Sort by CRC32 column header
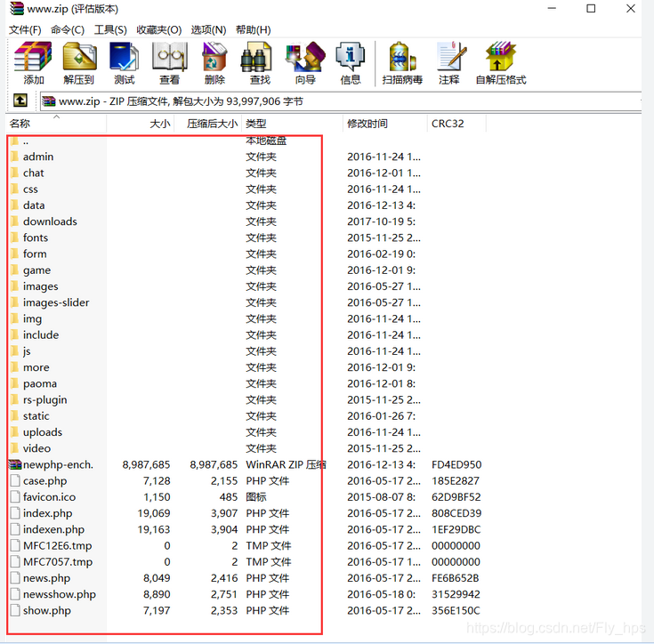The height and width of the screenshot is (644, 654). pyautogui.click(x=456, y=124)
